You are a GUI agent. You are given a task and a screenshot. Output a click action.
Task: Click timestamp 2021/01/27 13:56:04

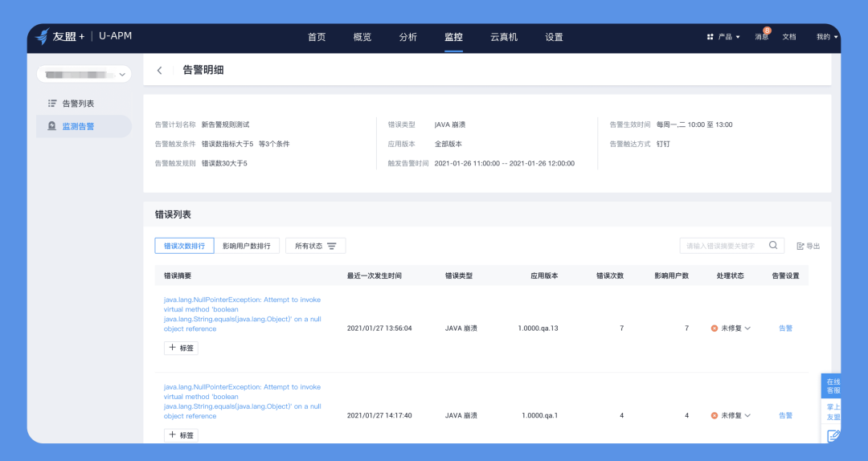coord(379,328)
